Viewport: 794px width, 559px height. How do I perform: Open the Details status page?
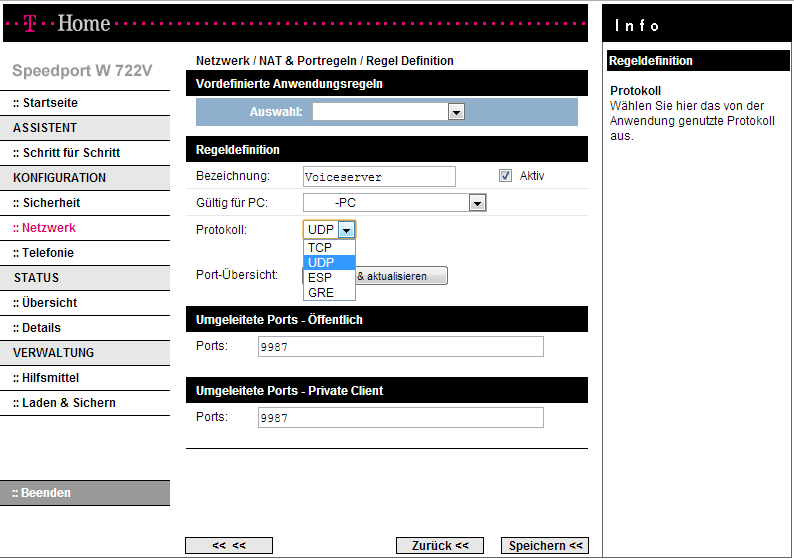click(36, 328)
